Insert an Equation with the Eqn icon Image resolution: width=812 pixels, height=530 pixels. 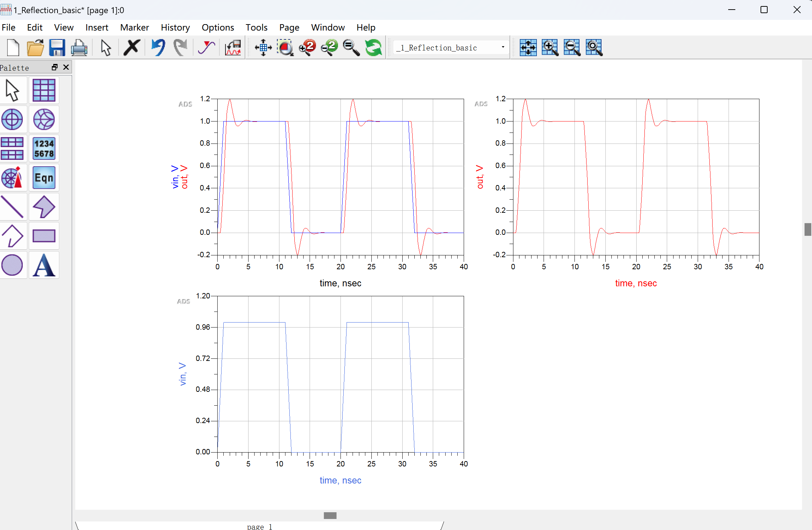click(x=44, y=178)
